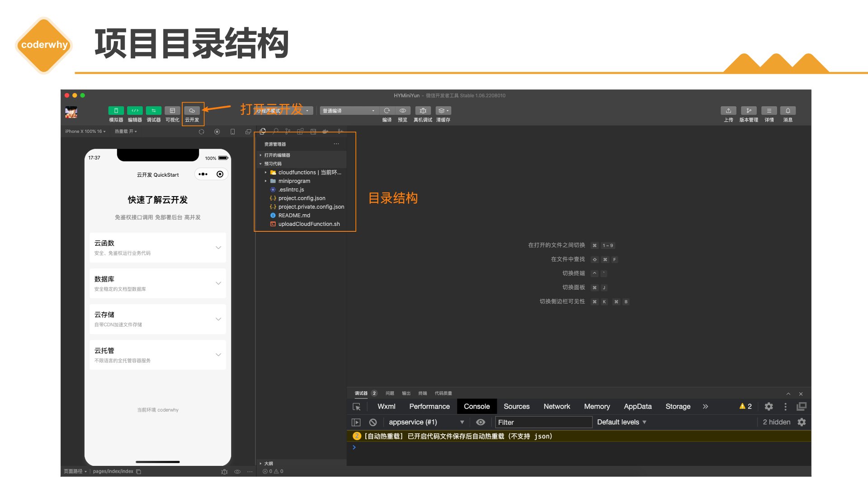This screenshot has width=868, height=488.
Task: Select the Sources devtools tab
Action: (517, 406)
